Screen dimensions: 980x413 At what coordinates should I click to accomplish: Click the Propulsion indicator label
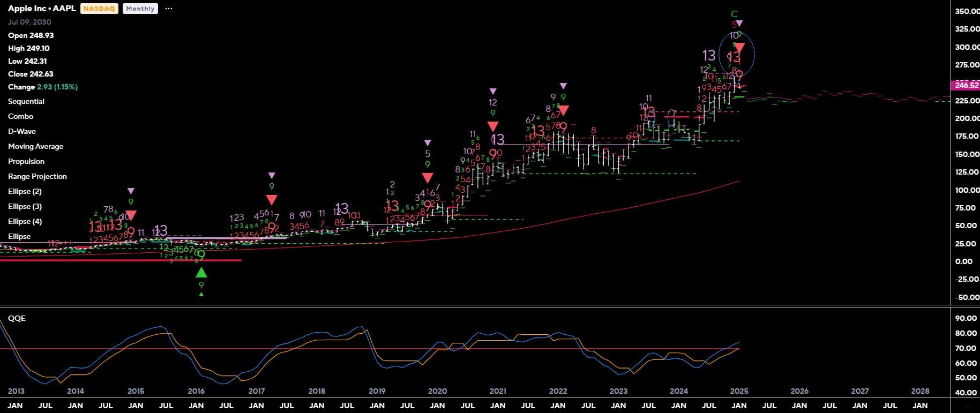tap(26, 161)
